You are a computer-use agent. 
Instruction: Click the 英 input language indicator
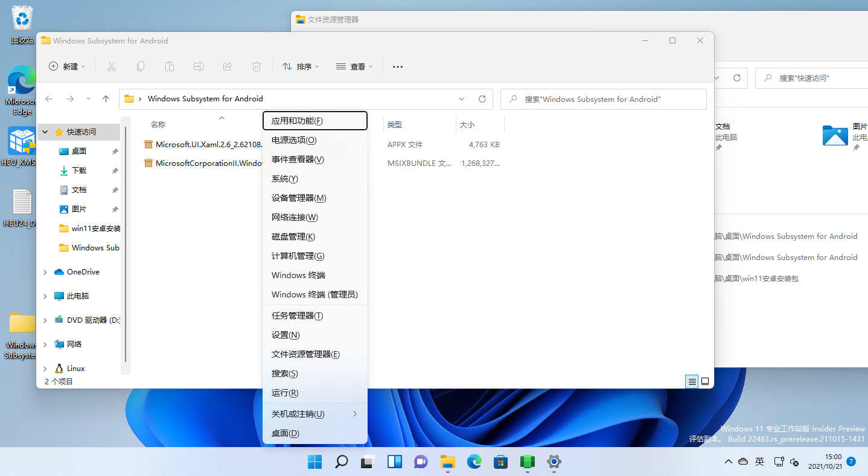pyautogui.click(x=760, y=462)
